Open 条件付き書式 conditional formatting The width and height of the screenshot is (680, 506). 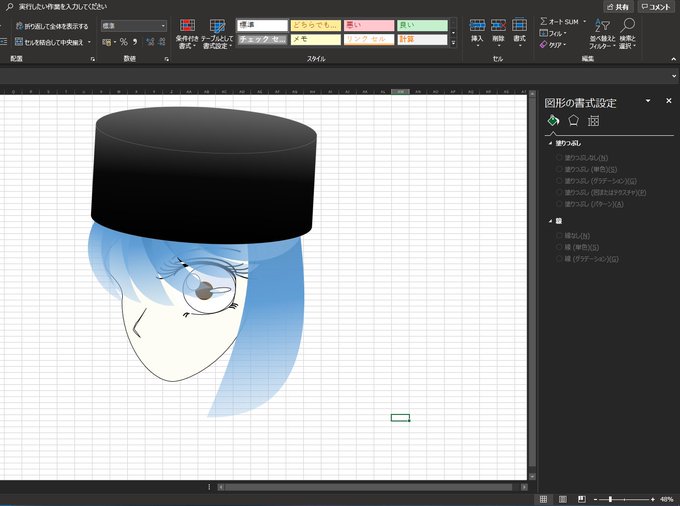pos(187,34)
